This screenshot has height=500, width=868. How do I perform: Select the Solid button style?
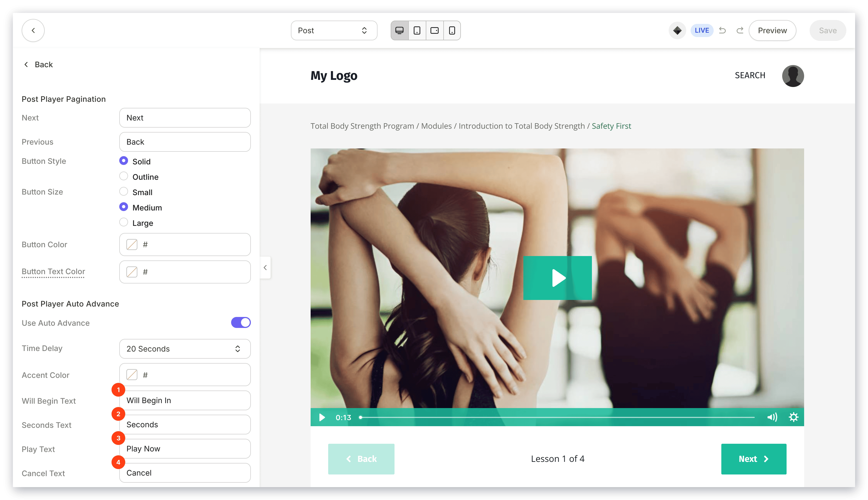pos(123,161)
